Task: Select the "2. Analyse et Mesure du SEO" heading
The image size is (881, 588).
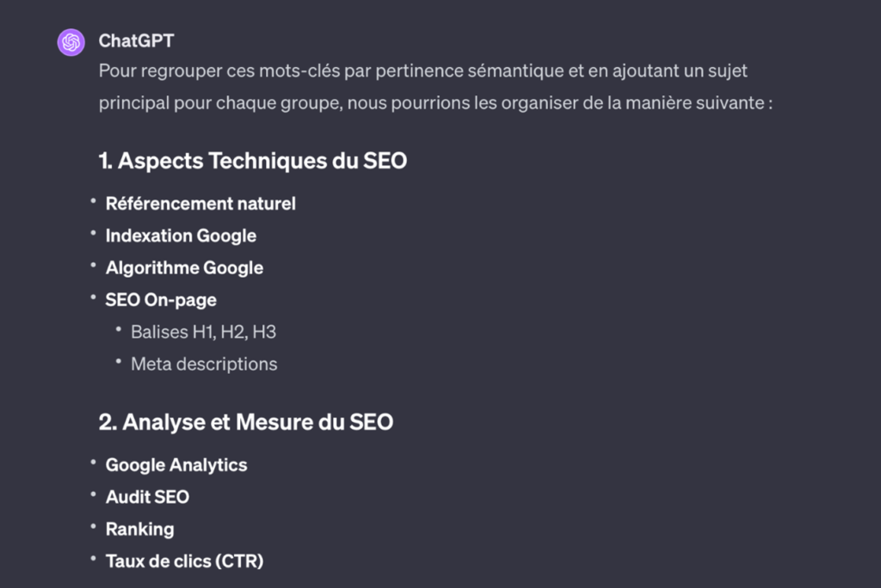Action: tap(245, 422)
